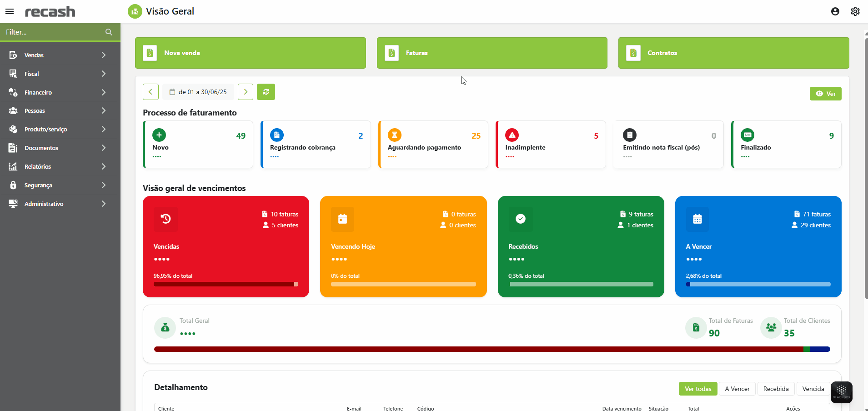Open the hamburger menu icon

point(10,11)
